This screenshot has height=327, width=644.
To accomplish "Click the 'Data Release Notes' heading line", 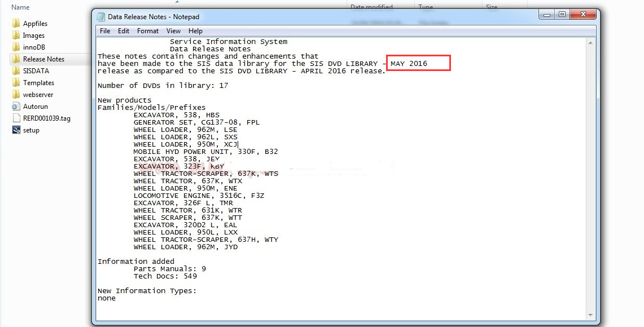I will point(211,49).
